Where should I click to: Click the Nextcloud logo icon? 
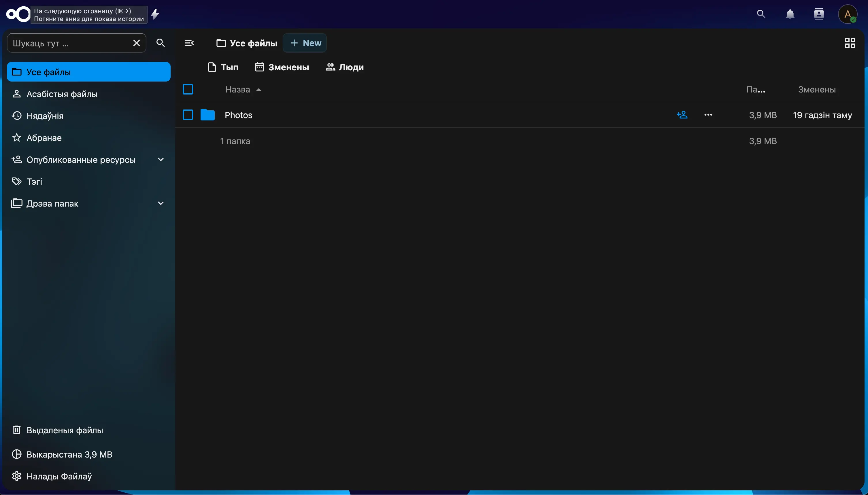point(18,14)
